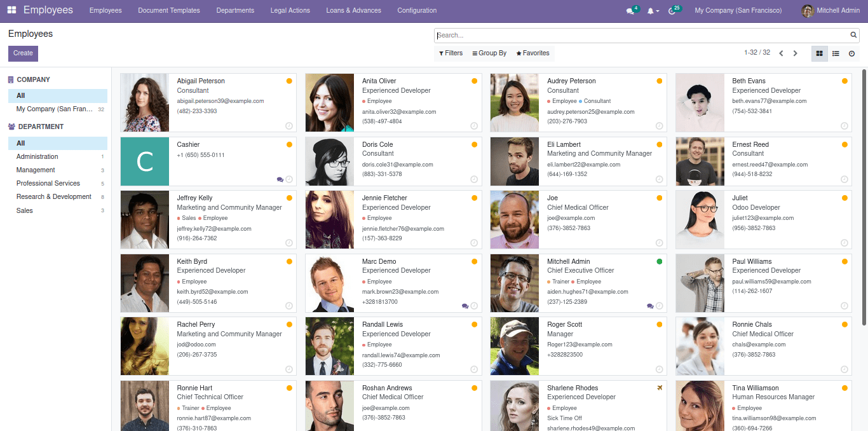This screenshot has width=868, height=431.
Task: Open the Favorites dropdown
Action: 532,53
